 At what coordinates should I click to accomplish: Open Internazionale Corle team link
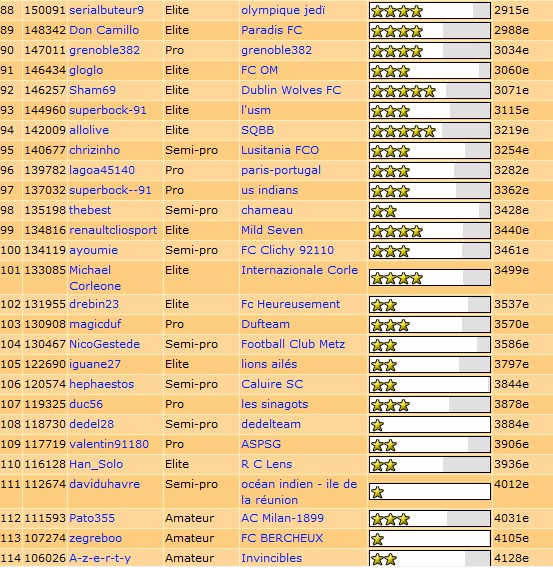click(299, 270)
